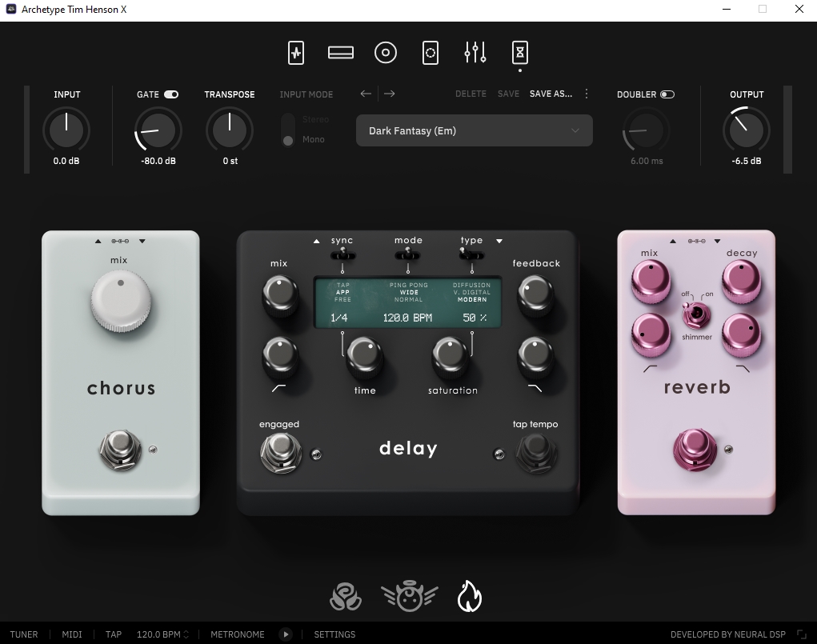Click the reverb pedal down arrow

[x=718, y=242]
